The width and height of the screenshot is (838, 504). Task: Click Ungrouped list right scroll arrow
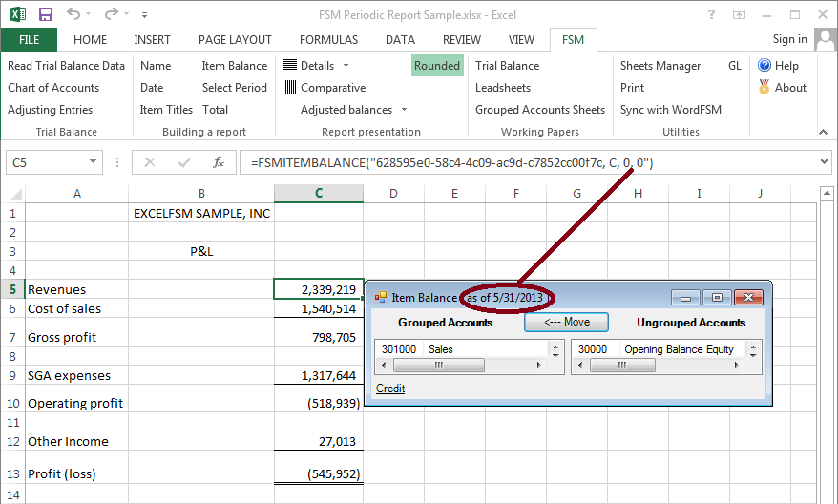pyautogui.click(x=737, y=365)
